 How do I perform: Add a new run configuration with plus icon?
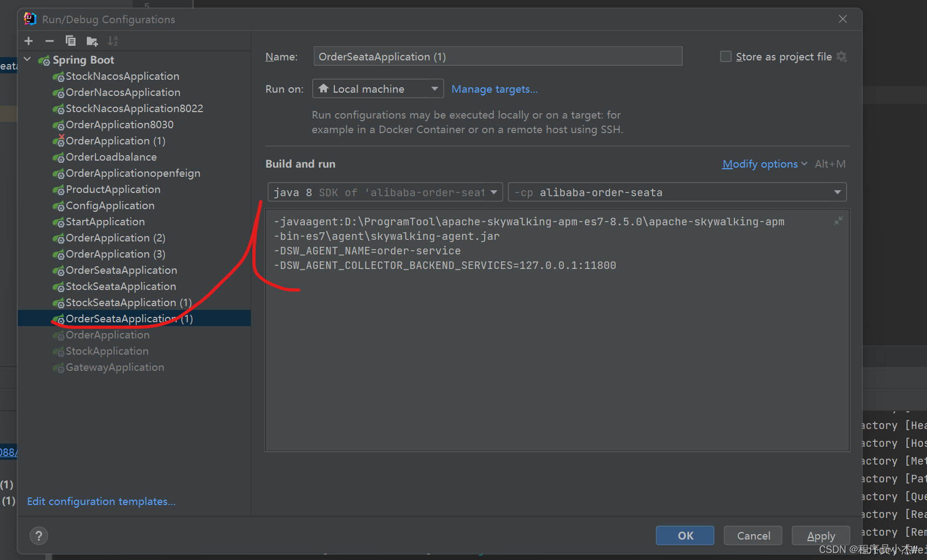[29, 41]
